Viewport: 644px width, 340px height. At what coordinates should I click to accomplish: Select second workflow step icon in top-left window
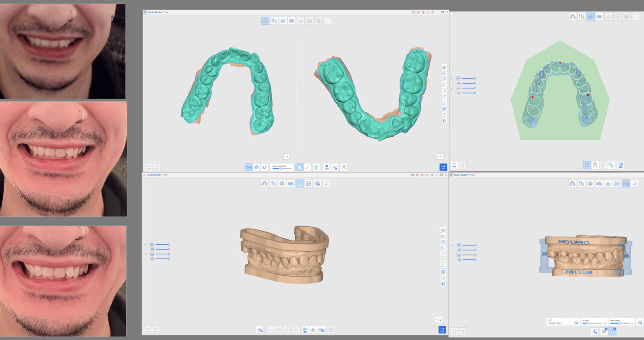[274, 21]
